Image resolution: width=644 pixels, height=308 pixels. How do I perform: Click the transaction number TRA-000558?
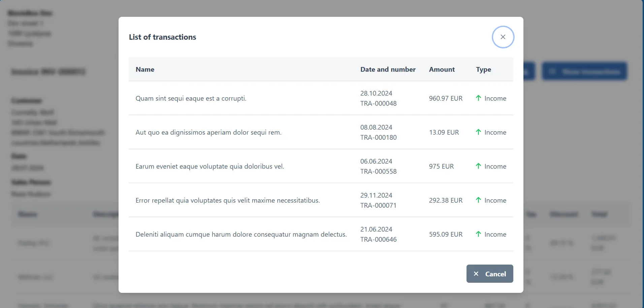379,171
